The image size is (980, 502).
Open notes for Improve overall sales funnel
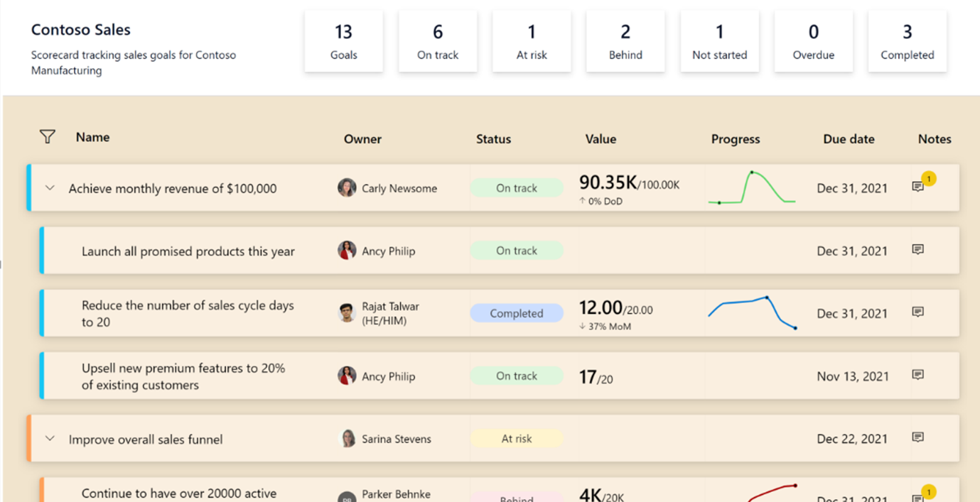918,437
